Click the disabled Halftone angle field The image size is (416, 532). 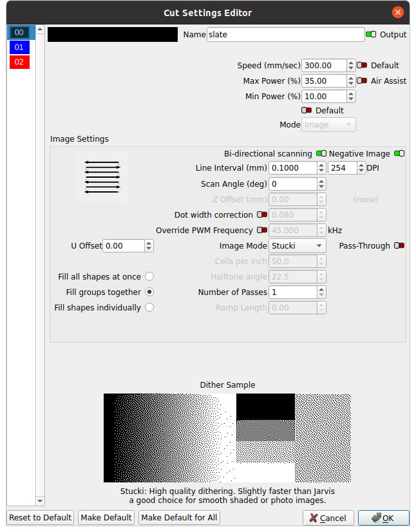[x=298, y=277]
